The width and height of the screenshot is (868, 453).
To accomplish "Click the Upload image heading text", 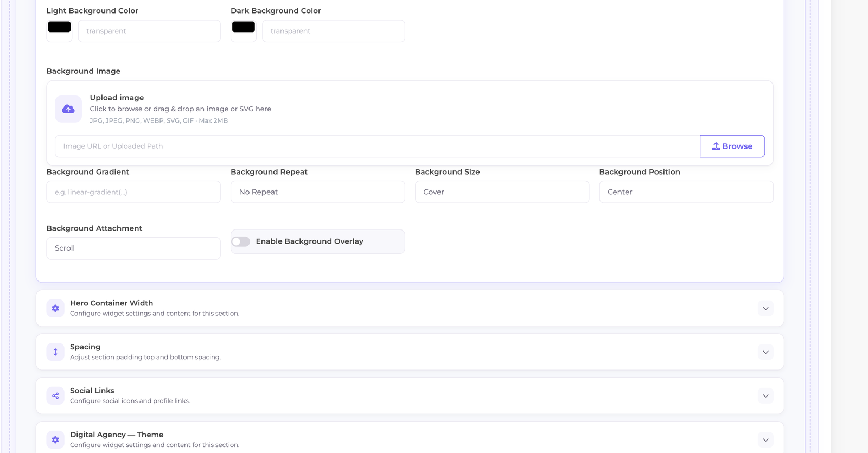I will tap(117, 98).
